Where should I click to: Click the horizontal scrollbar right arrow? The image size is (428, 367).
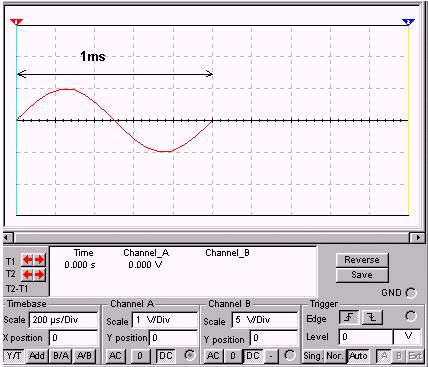[x=418, y=238]
